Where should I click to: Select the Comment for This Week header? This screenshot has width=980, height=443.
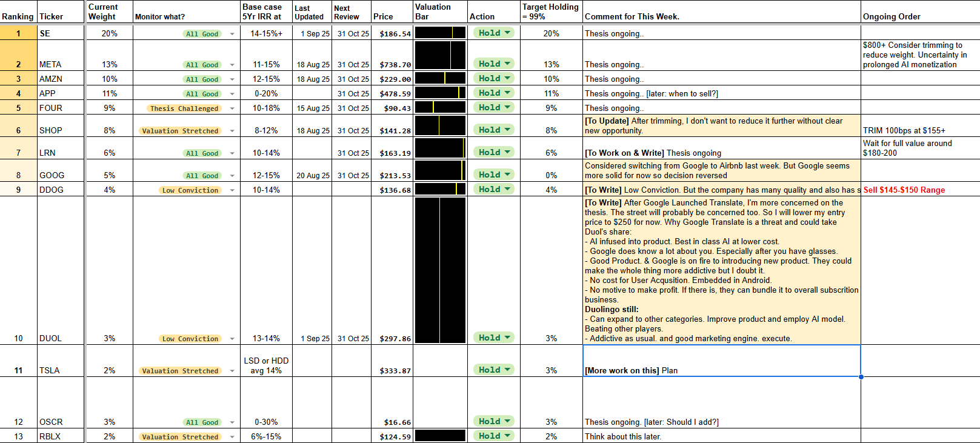pos(722,12)
